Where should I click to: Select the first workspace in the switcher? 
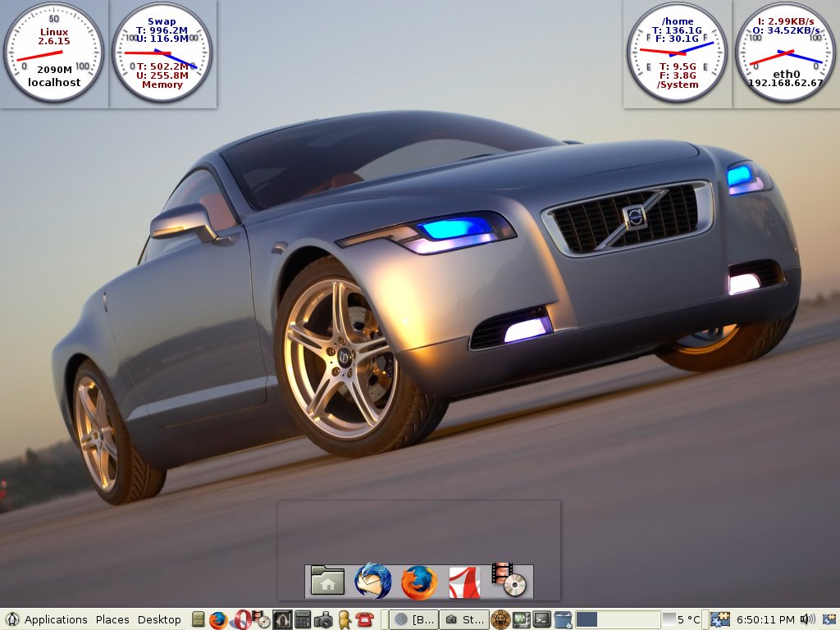tap(587, 619)
